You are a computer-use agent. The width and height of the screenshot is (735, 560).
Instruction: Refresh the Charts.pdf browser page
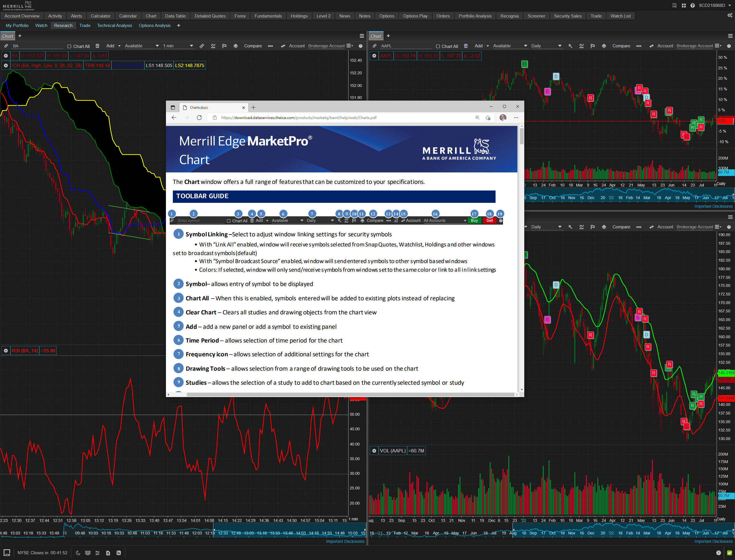pyautogui.click(x=199, y=117)
